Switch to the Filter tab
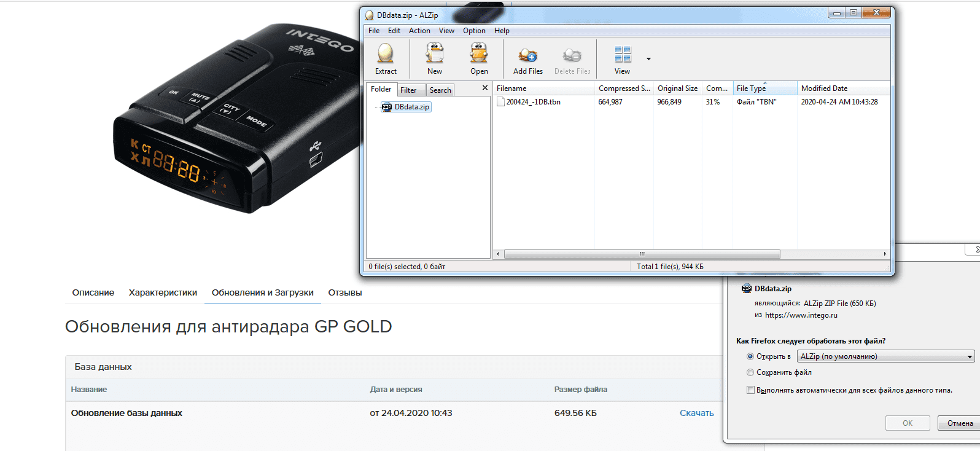This screenshot has width=980, height=451. (408, 90)
